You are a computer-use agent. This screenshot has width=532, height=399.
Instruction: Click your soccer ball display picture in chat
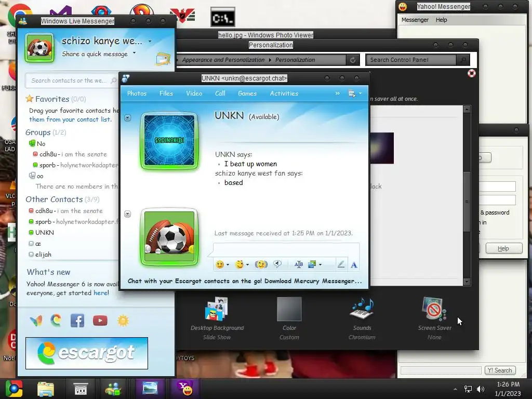point(169,237)
